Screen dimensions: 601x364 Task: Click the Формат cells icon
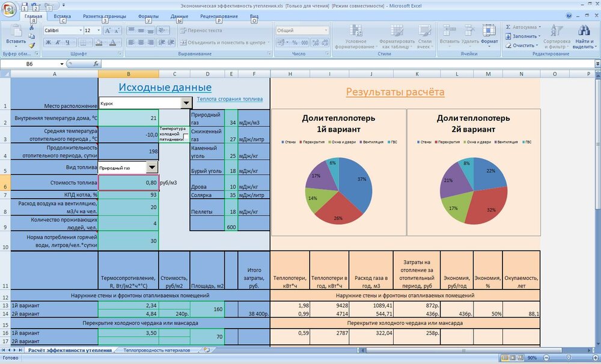(489, 34)
